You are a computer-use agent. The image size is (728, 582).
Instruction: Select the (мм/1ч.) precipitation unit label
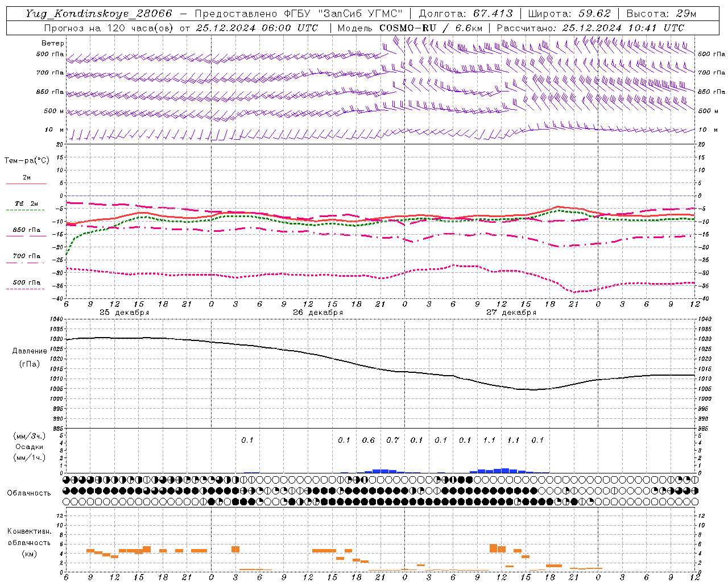[x=30, y=458]
